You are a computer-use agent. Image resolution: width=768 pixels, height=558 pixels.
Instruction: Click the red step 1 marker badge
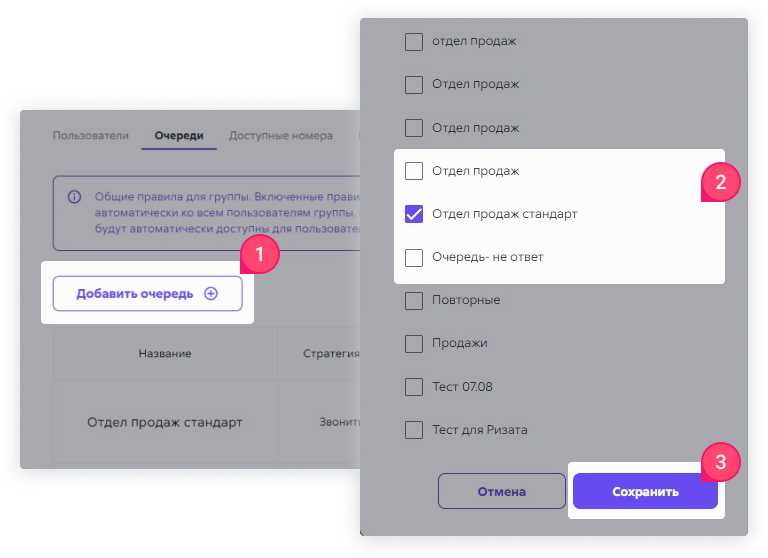click(259, 254)
